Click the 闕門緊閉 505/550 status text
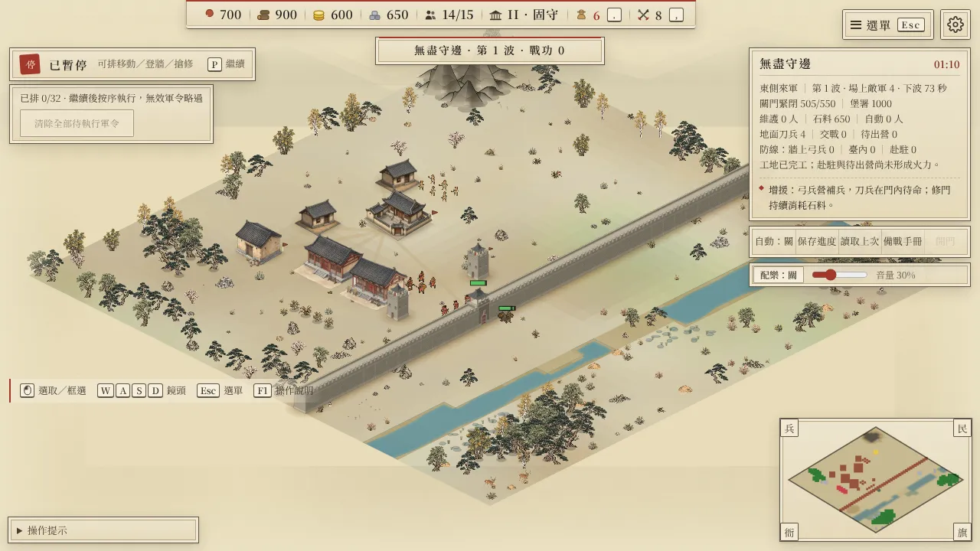 [x=797, y=103]
